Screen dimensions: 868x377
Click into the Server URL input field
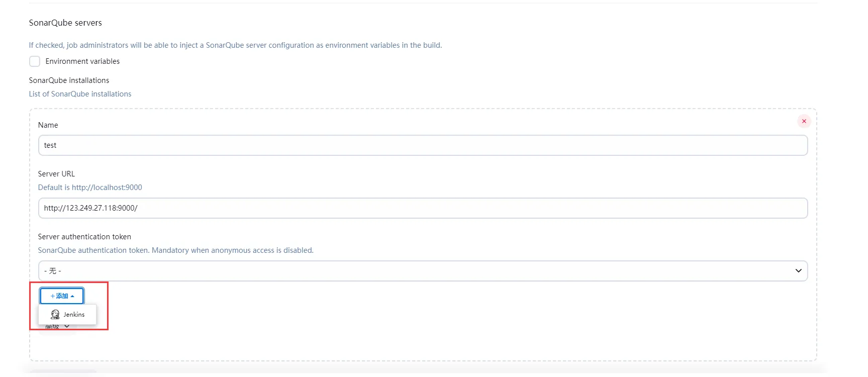pyautogui.click(x=422, y=208)
